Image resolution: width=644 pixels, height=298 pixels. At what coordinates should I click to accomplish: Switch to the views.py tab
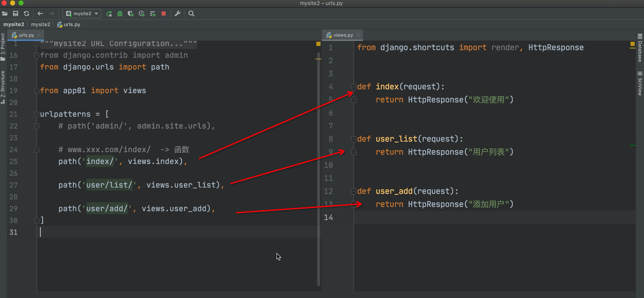click(x=343, y=35)
